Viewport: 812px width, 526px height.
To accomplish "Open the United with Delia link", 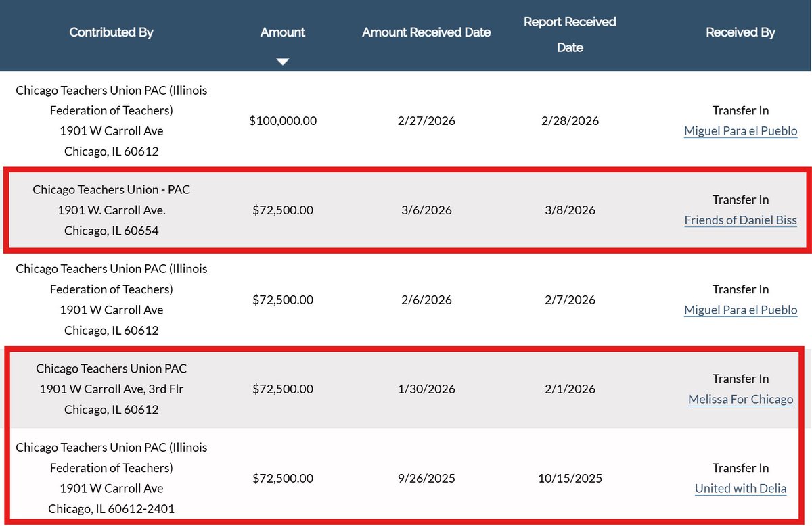I will [740, 489].
